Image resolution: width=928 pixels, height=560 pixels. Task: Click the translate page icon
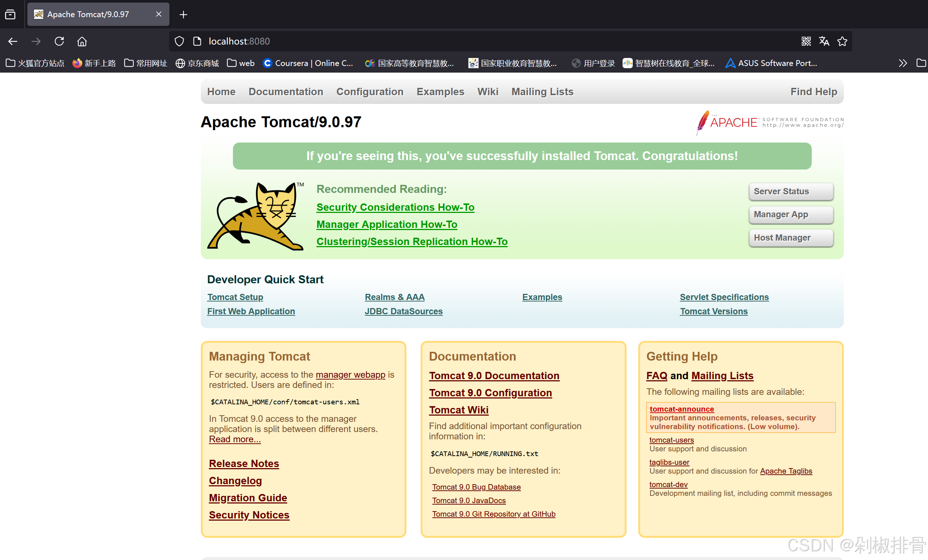click(x=824, y=41)
